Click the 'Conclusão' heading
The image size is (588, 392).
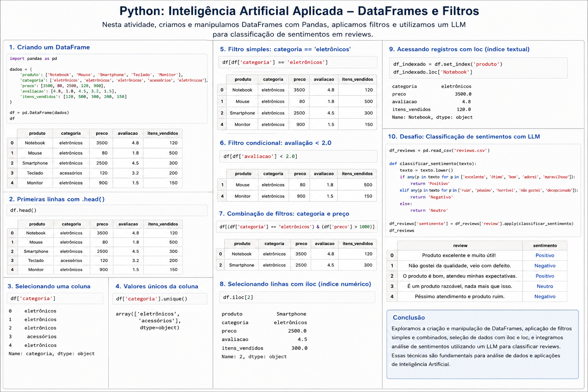click(409, 317)
